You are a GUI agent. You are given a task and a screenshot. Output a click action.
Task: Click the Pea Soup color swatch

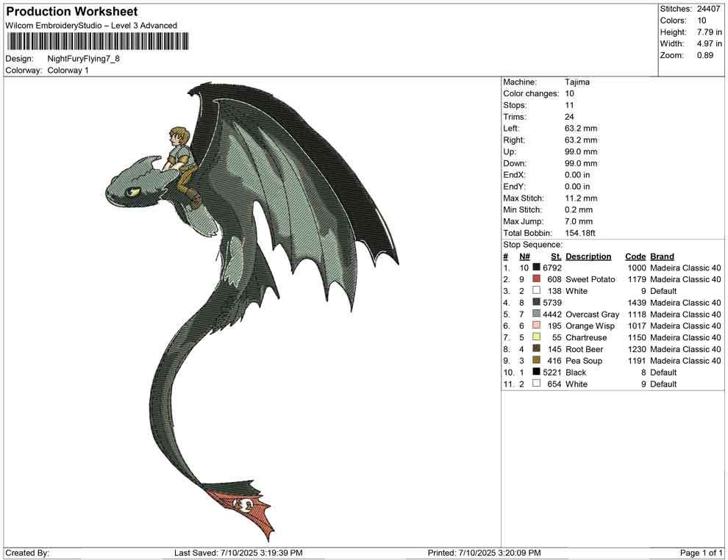pos(536,360)
